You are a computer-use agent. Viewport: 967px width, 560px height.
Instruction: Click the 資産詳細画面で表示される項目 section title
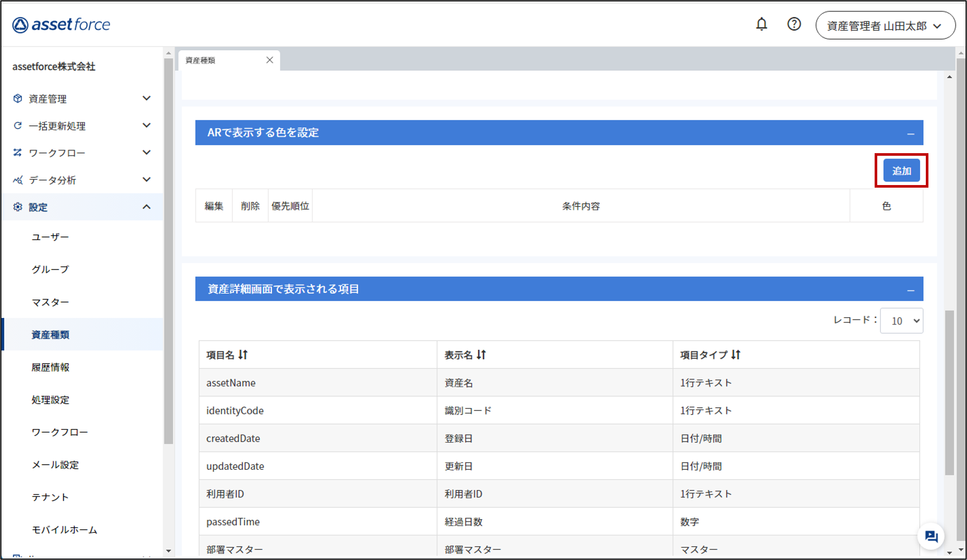point(283,289)
